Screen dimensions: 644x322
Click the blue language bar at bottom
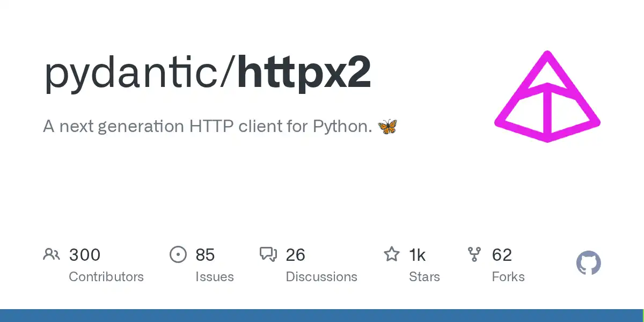pyautogui.click(x=322, y=316)
